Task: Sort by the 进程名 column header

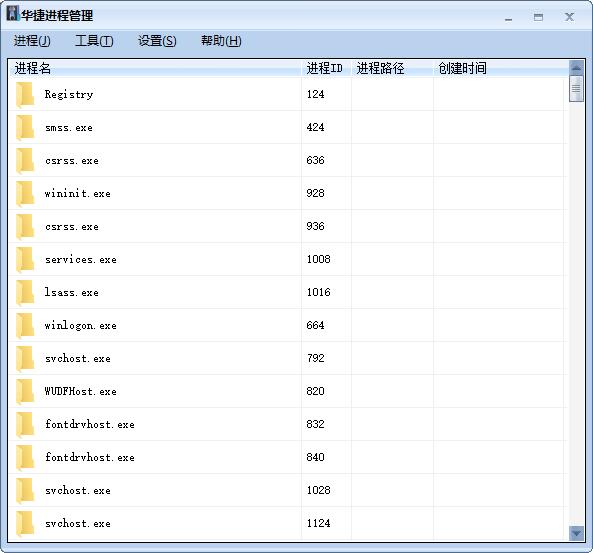Action: click(x=155, y=68)
